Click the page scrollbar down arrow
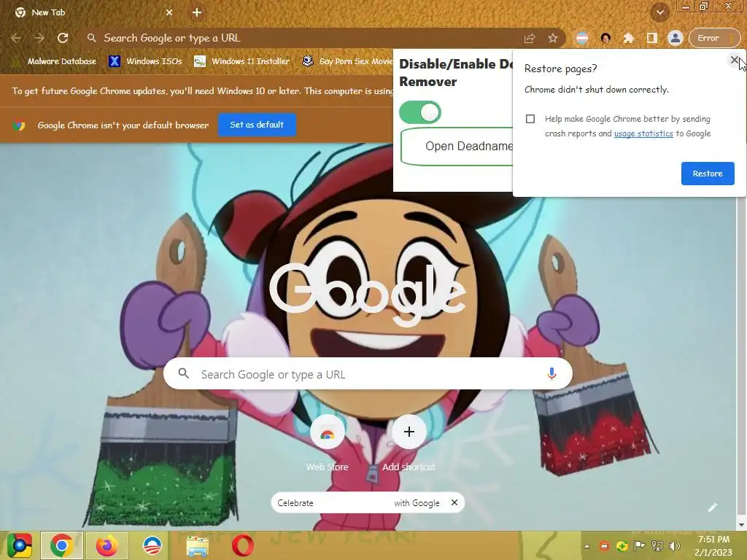The image size is (747, 560). pyautogui.click(x=742, y=525)
